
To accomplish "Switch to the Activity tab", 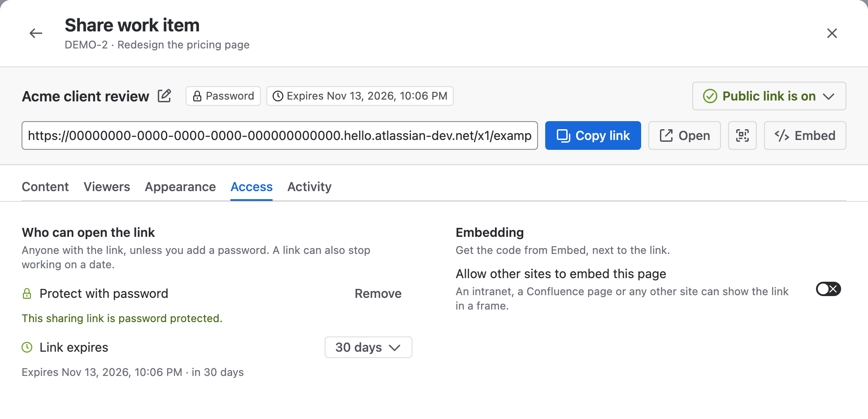I will click(x=309, y=187).
